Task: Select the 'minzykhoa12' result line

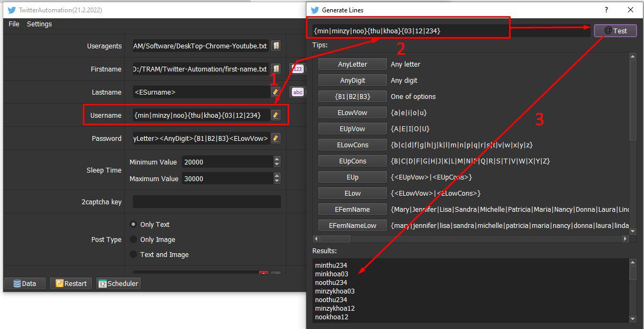Action: 335,309
